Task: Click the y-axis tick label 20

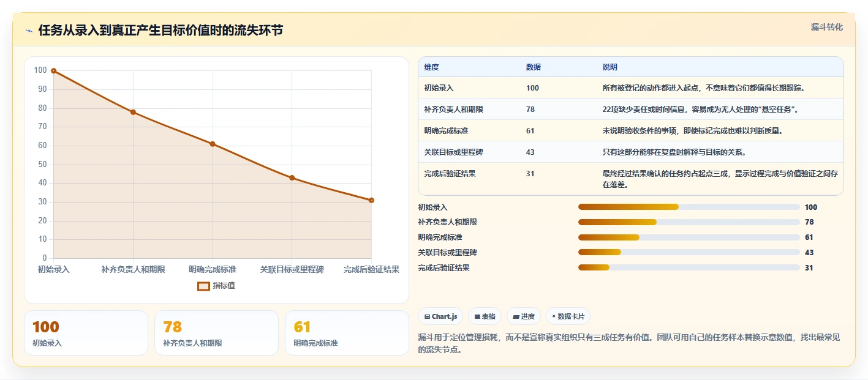Action: tap(42, 221)
